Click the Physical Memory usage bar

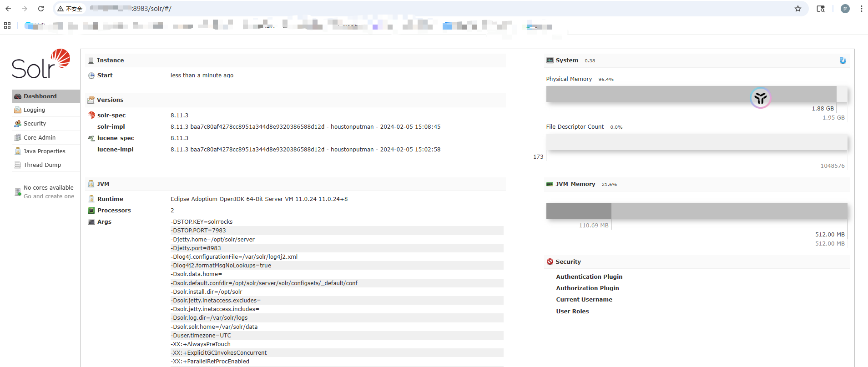coord(696,94)
